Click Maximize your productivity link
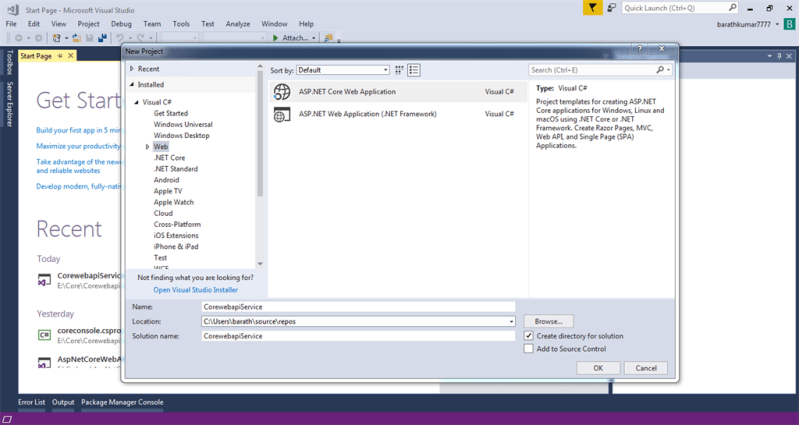This screenshot has width=799, height=425. 79,146
